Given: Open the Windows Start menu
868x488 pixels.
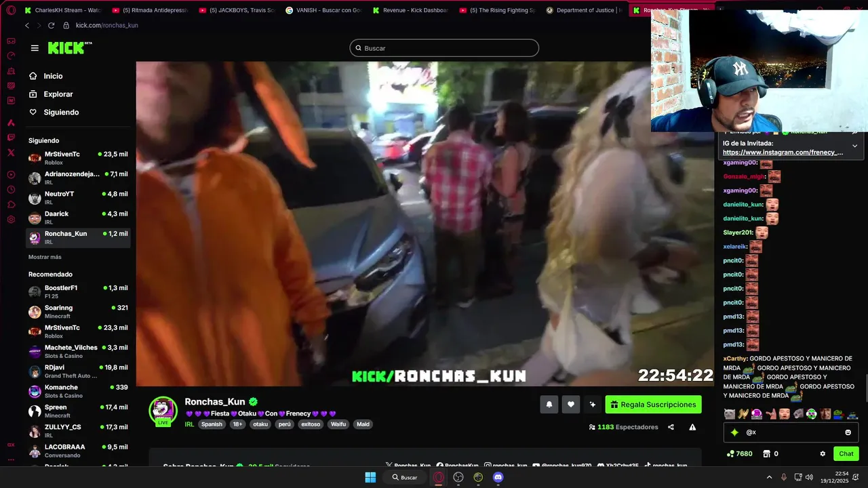Looking at the screenshot, I should coord(370,477).
